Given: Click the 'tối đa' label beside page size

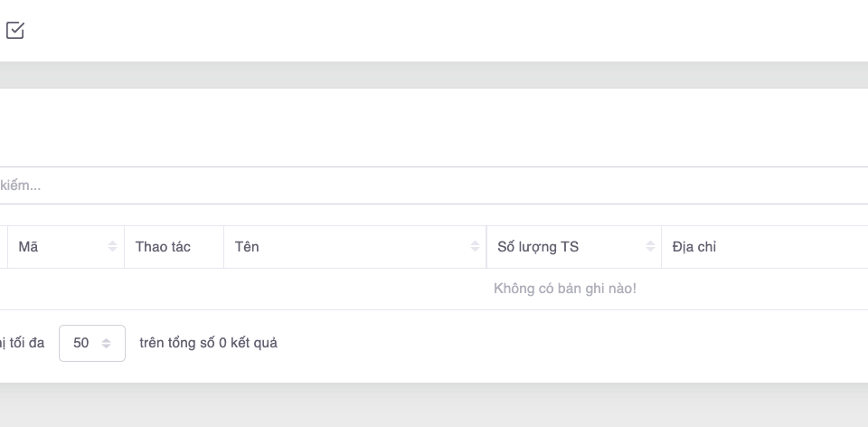Looking at the screenshot, I should 25,344.
